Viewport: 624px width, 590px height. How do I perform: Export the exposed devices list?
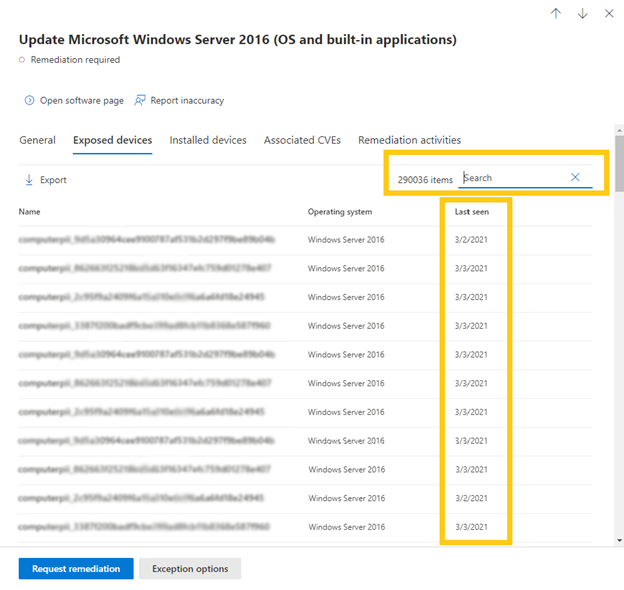click(53, 180)
